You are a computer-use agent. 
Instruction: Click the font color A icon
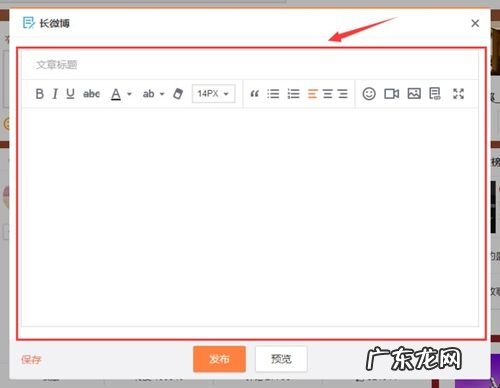[116, 94]
